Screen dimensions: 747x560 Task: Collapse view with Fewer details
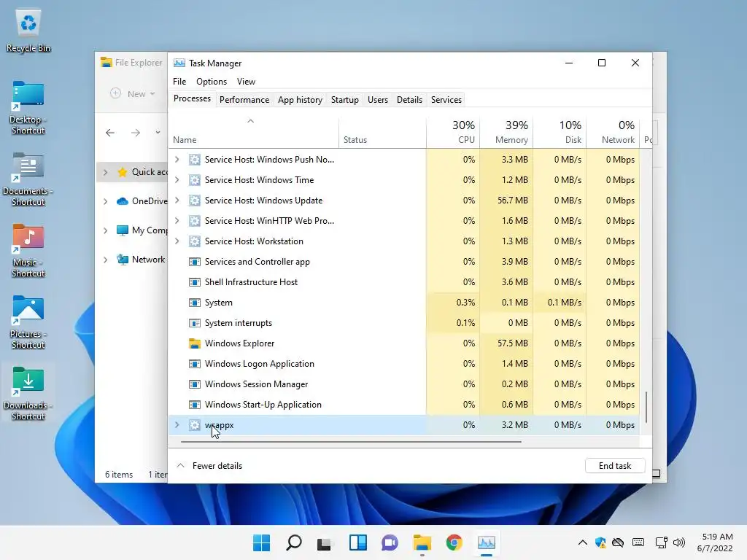[209, 466]
